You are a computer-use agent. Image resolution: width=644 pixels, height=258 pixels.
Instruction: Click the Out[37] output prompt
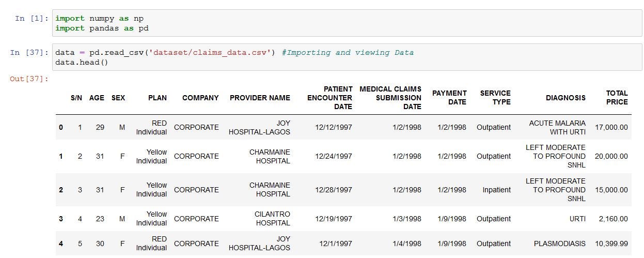click(29, 79)
